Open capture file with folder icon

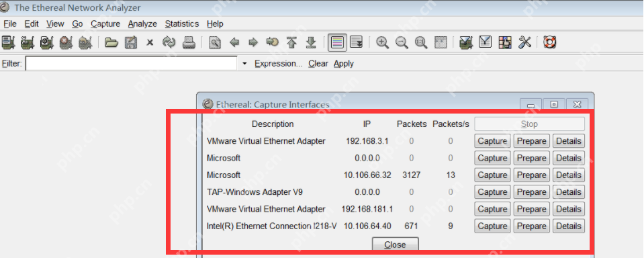point(111,42)
